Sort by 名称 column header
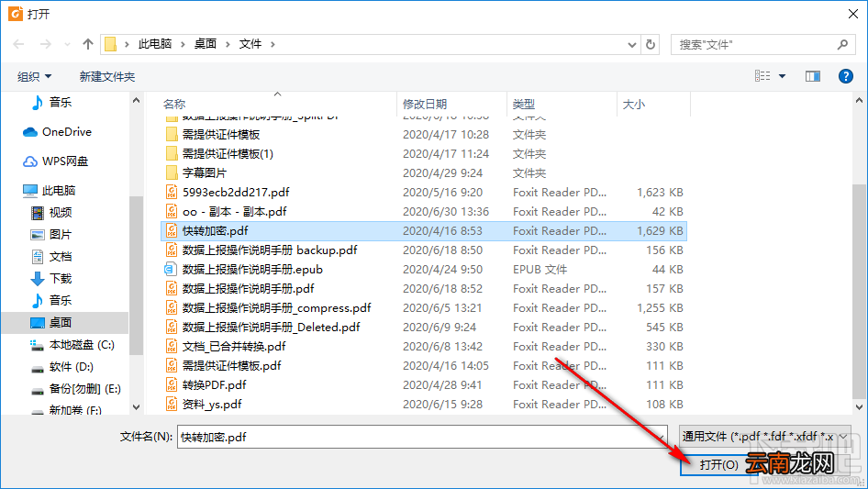868x489 pixels. (x=173, y=104)
